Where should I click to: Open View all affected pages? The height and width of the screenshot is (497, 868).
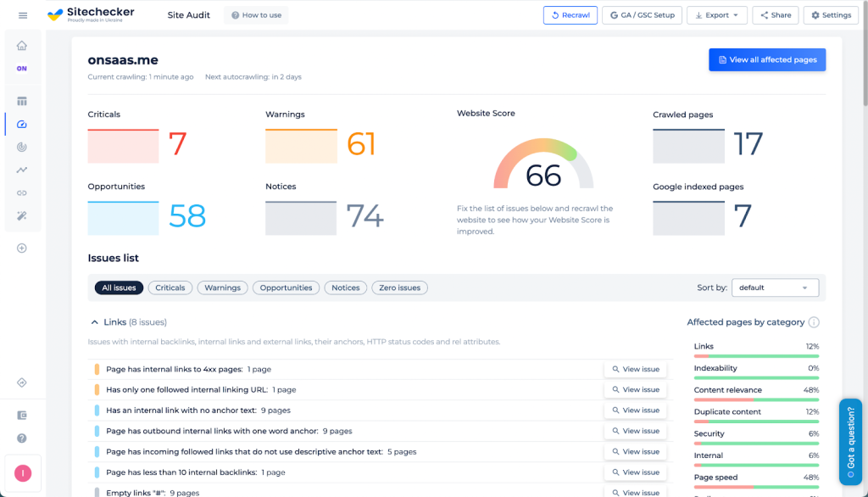(766, 59)
